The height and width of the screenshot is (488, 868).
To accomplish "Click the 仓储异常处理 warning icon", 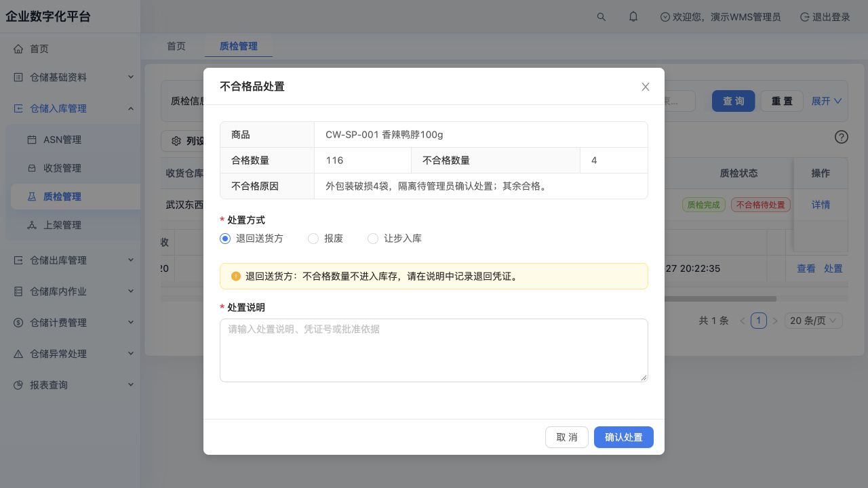I will [18, 354].
